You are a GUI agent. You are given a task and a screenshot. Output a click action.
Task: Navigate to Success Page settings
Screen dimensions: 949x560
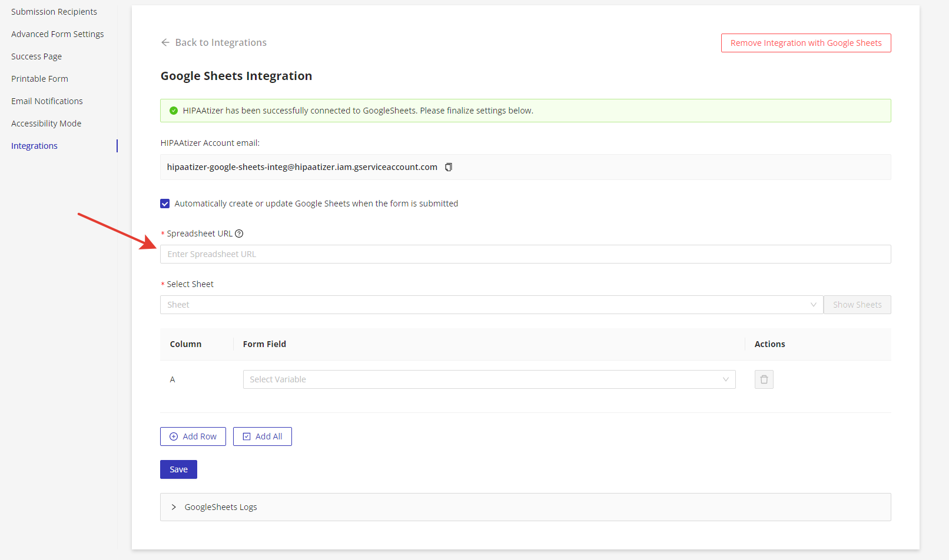coord(36,56)
